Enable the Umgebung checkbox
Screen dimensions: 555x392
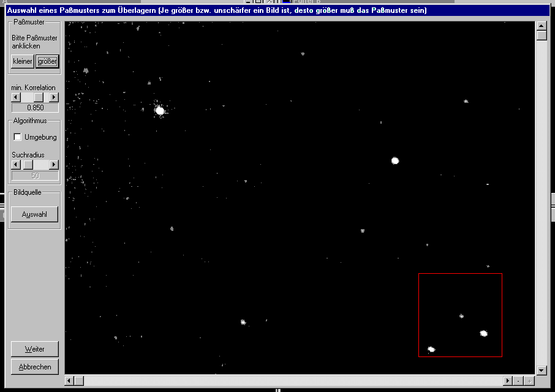click(x=18, y=137)
